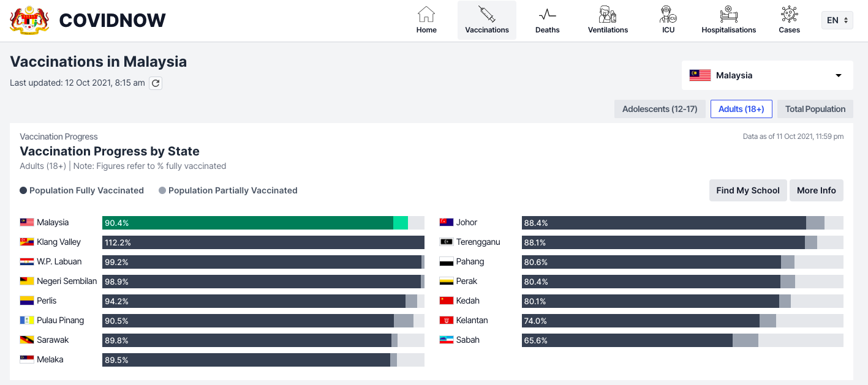This screenshot has width=868, height=385.
Task: Click the green Malaysia 90.4% progress bar
Action: pos(247,223)
